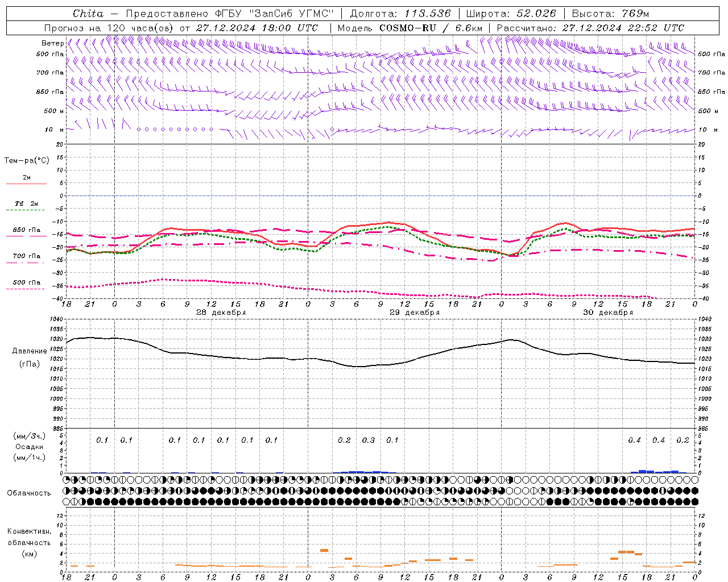This screenshot has height=582, width=728.
Task: Click the "(мм/1ч.)" precipitation unit label
Action: click(x=30, y=458)
